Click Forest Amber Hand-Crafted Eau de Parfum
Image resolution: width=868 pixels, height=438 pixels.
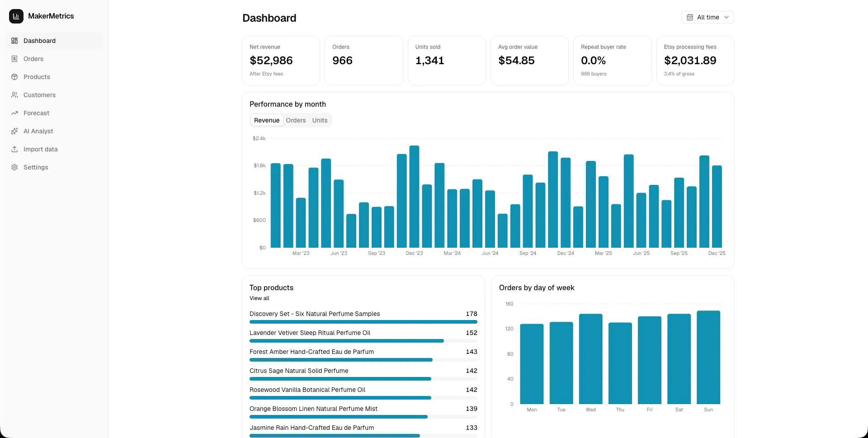coord(311,352)
